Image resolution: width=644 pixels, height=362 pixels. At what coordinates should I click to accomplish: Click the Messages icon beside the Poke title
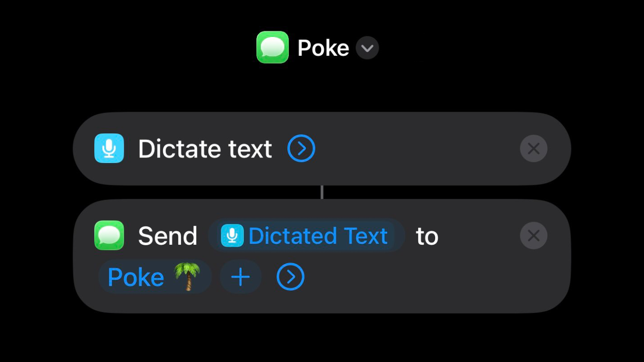tap(273, 47)
